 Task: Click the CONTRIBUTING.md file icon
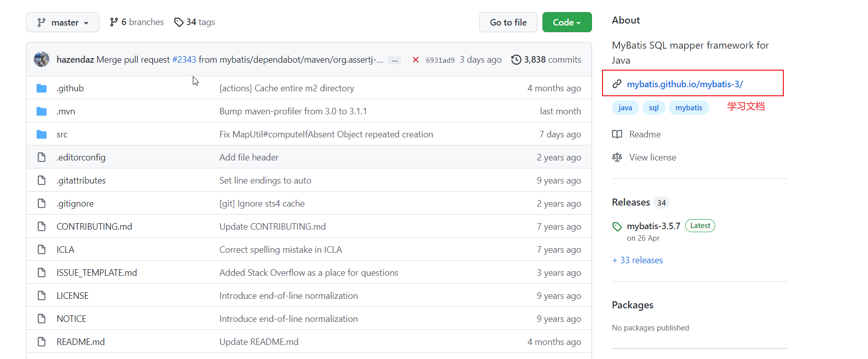click(x=42, y=227)
